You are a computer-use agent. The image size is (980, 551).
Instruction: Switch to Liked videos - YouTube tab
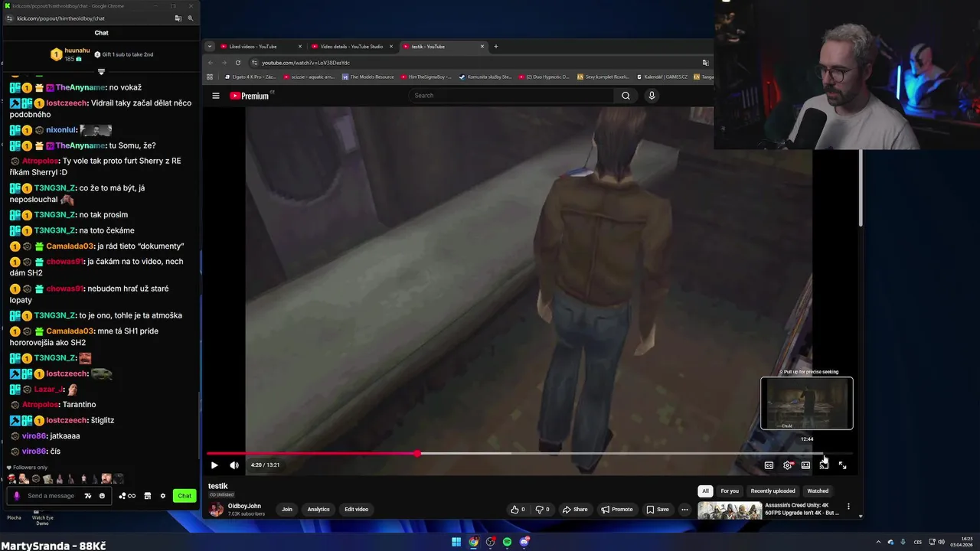[260, 47]
